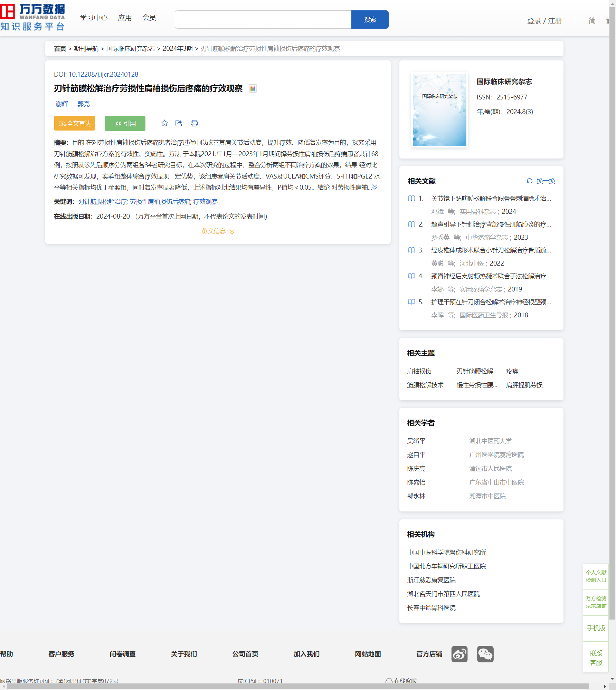
Task: Open the WeChat social icon
Action: pyautogui.click(x=485, y=654)
